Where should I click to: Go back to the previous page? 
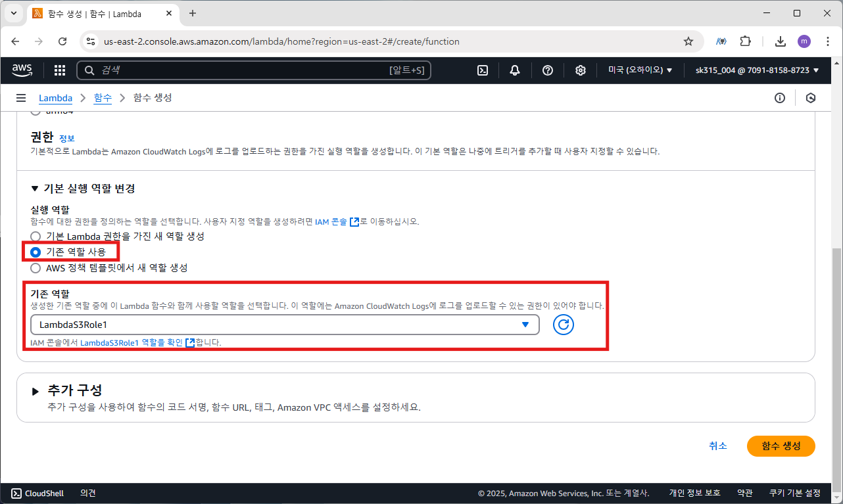point(16,41)
